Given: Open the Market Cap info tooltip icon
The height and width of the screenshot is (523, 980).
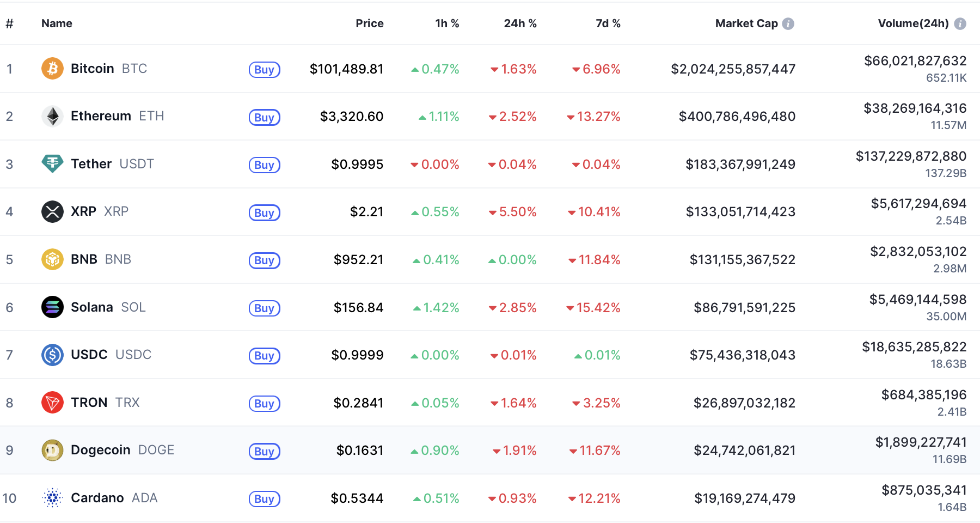Looking at the screenshot, I should coord(788,23).
